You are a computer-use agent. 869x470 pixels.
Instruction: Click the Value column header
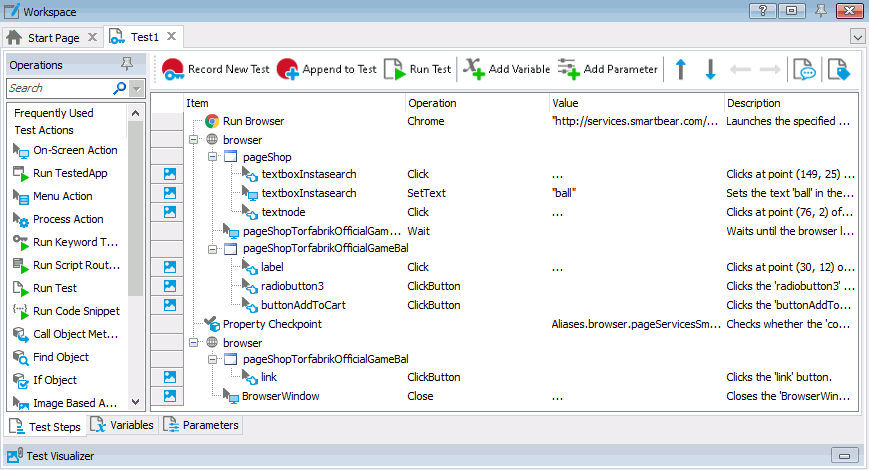(636, 103)
